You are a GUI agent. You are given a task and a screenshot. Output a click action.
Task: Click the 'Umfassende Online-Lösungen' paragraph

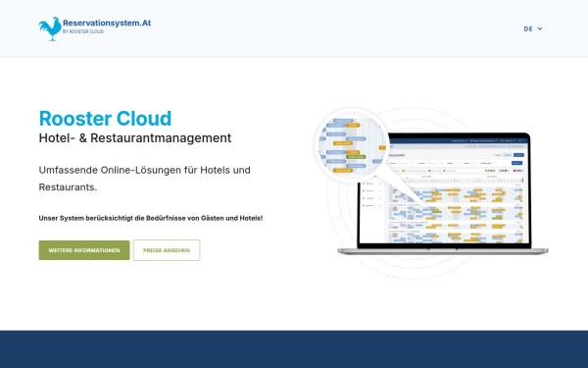point(145,179)
